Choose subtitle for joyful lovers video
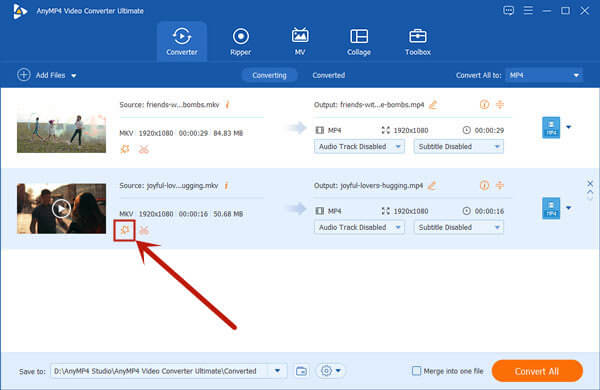 click(458, 227)
